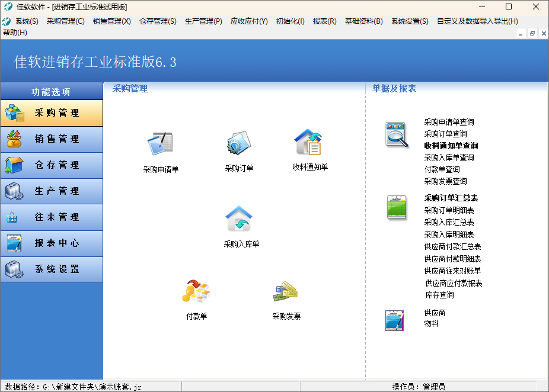Open the 供应商 link
The image size is (549, 392).
point(435,313)
